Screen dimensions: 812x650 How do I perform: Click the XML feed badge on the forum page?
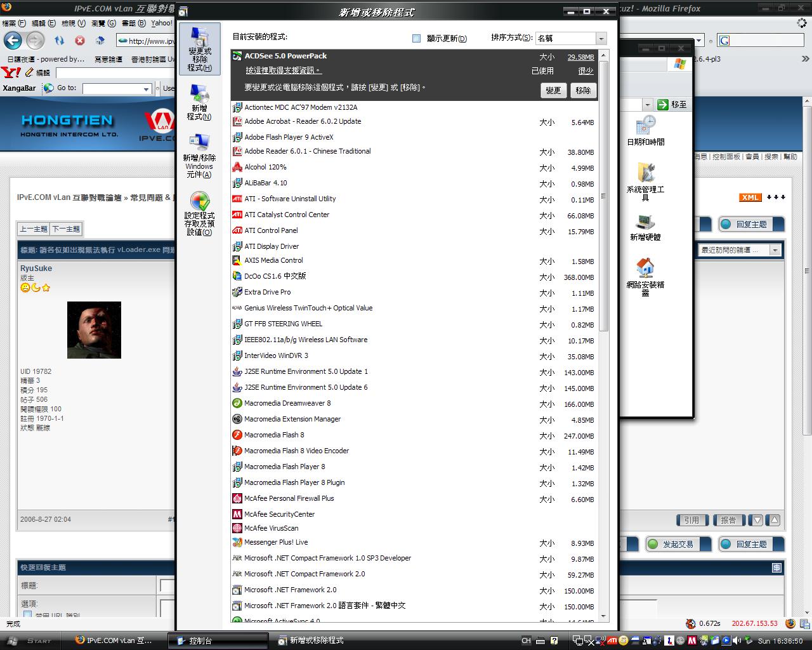click(750, 197)
